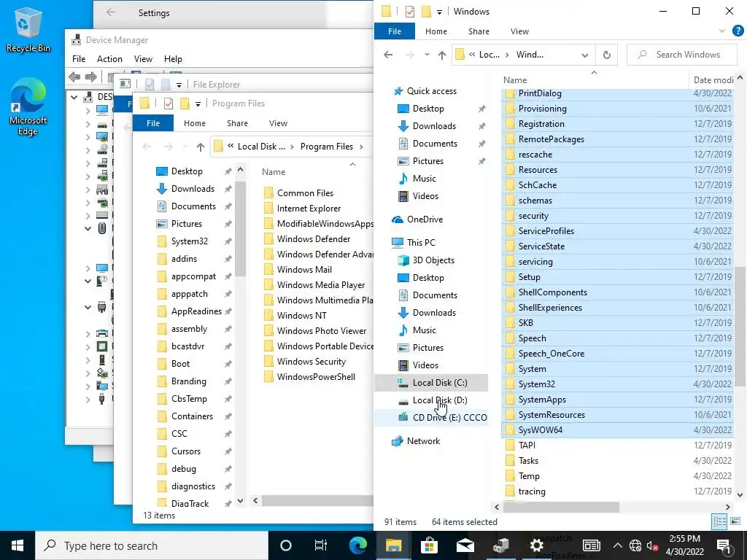The height and width of the screenshot is (560, 747).
Task: Click vertical scrollbar in Windows file list
Action: pyautogui.click(x=740, y=326)
